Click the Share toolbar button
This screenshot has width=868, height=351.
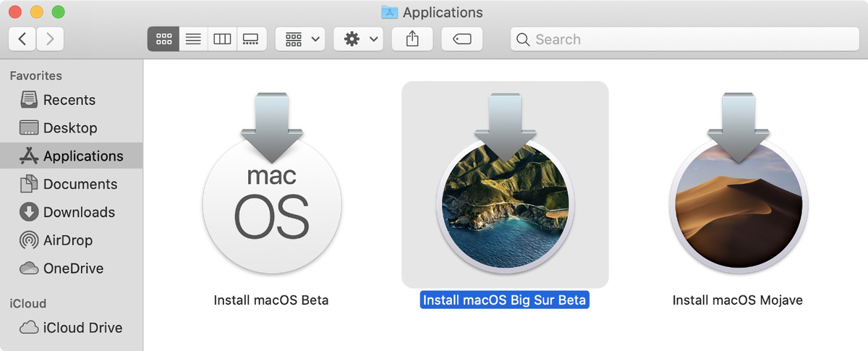tap(412, 39)
